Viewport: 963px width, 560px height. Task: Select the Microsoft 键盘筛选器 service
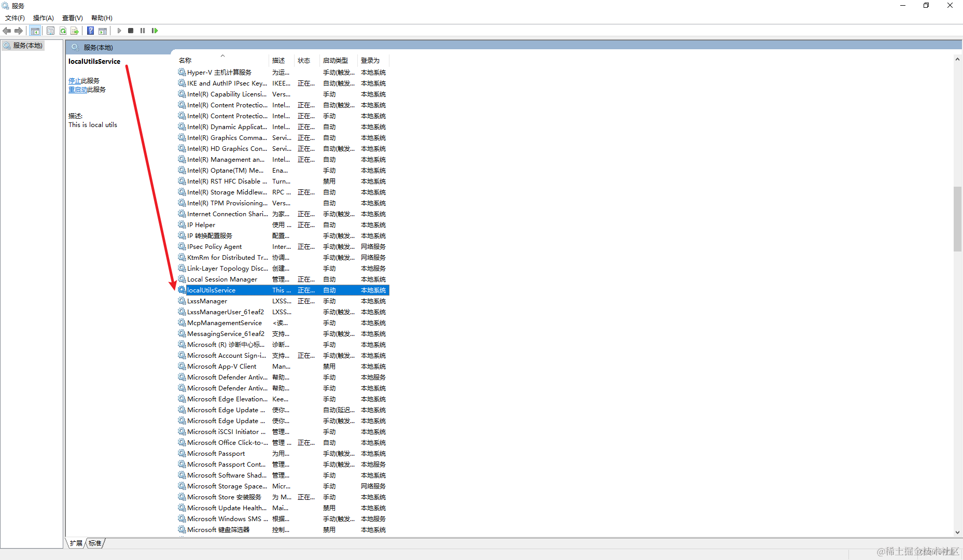[283, 530]
